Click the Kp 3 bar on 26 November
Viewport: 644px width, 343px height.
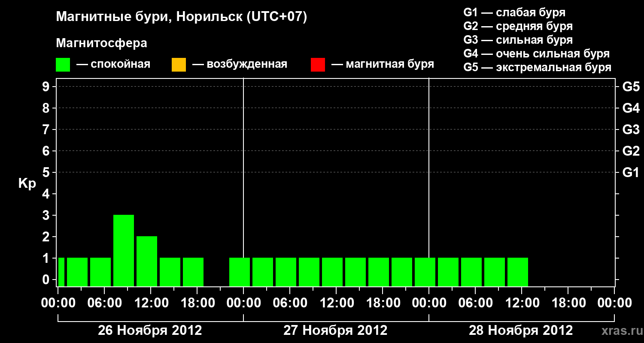[124, 250]
